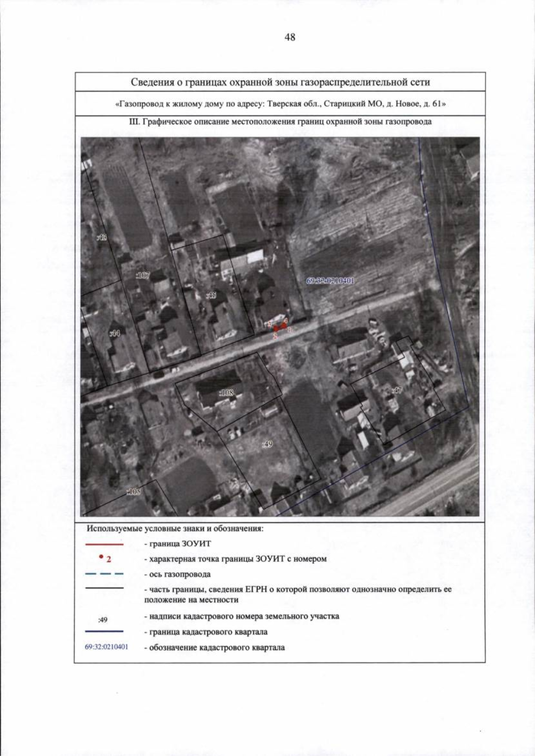
Task: Click the page number 48
Action: click(290, 37)
